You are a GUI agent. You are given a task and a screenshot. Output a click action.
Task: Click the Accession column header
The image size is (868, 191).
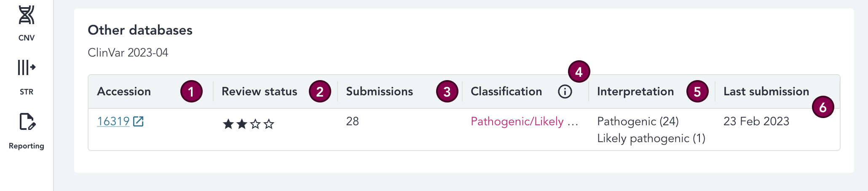[124, 91]
